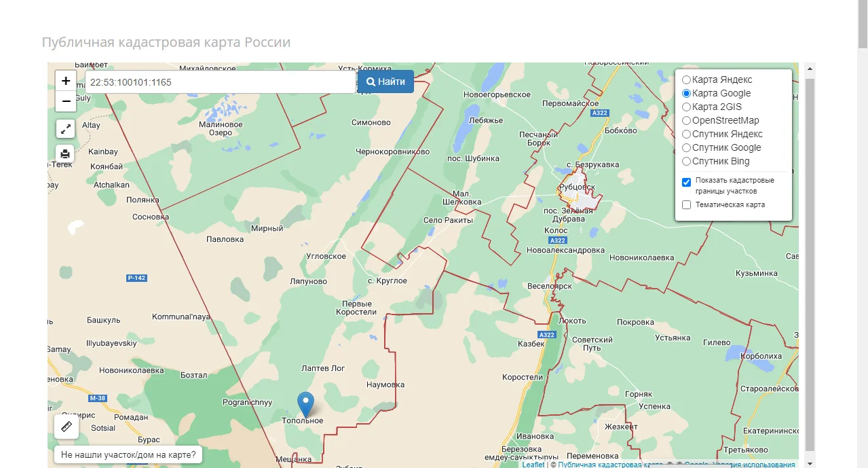Open Условия использования link
Viewport: 868px width, 468px height.
753,465
